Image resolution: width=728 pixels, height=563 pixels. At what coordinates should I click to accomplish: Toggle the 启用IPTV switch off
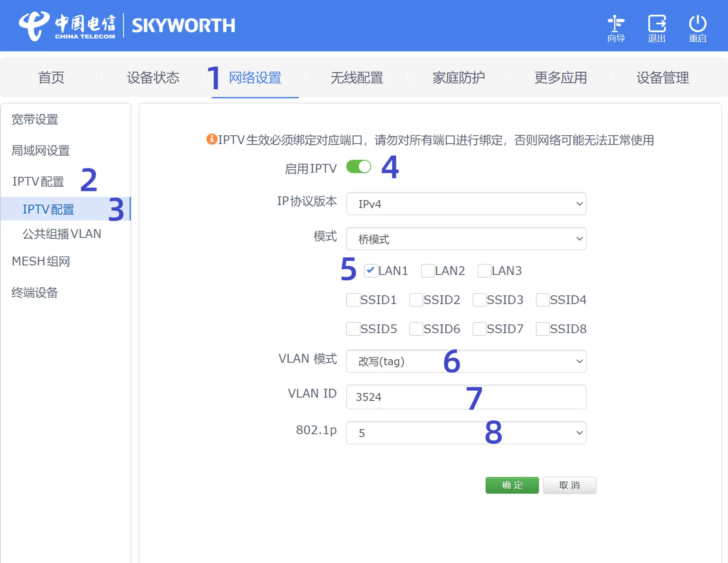coord(359,167)
